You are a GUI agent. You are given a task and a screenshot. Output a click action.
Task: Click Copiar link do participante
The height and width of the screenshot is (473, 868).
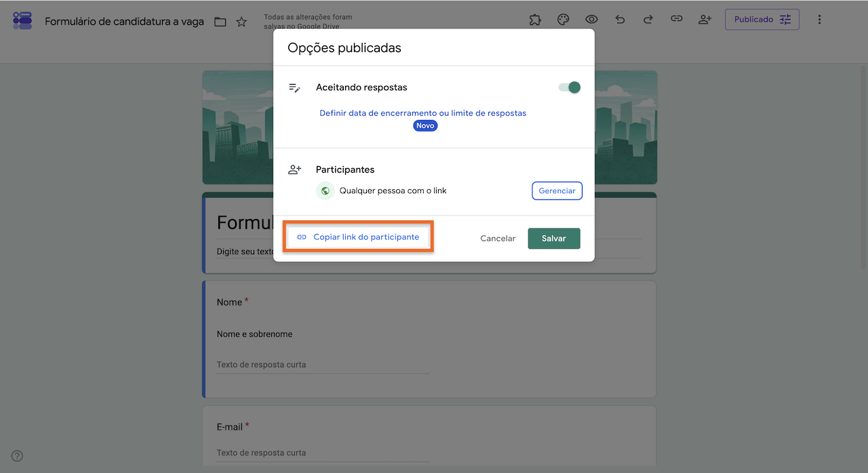click(x=358, y=237)
